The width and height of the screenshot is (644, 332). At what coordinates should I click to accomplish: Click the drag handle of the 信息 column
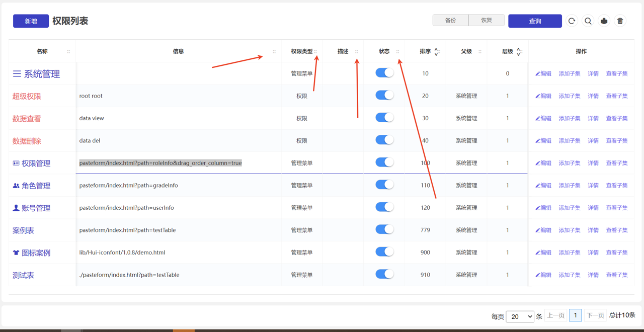[x=274, y=51]
